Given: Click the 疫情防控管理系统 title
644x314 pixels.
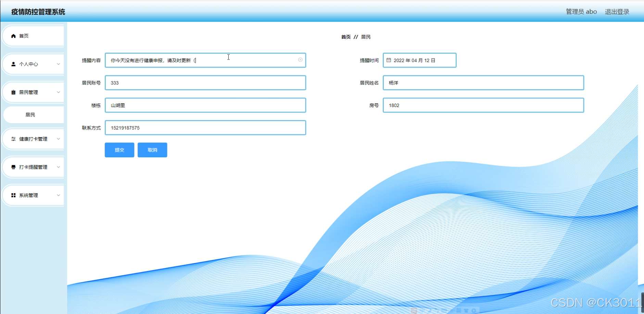Looking at the screenshot, I should click(x=38, y=12).
